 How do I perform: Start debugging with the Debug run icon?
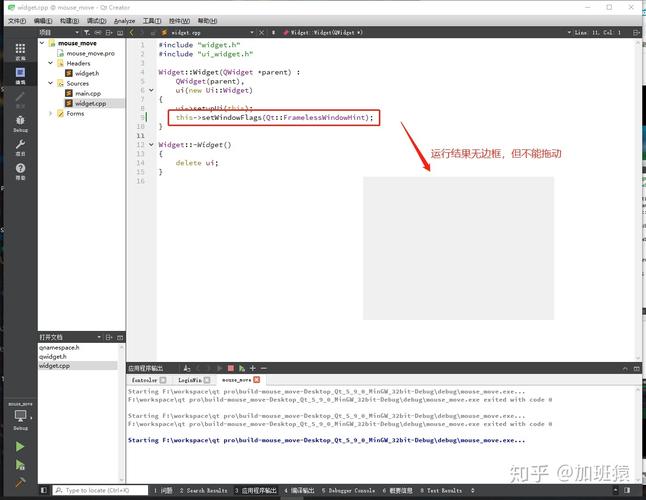[19, 465]
